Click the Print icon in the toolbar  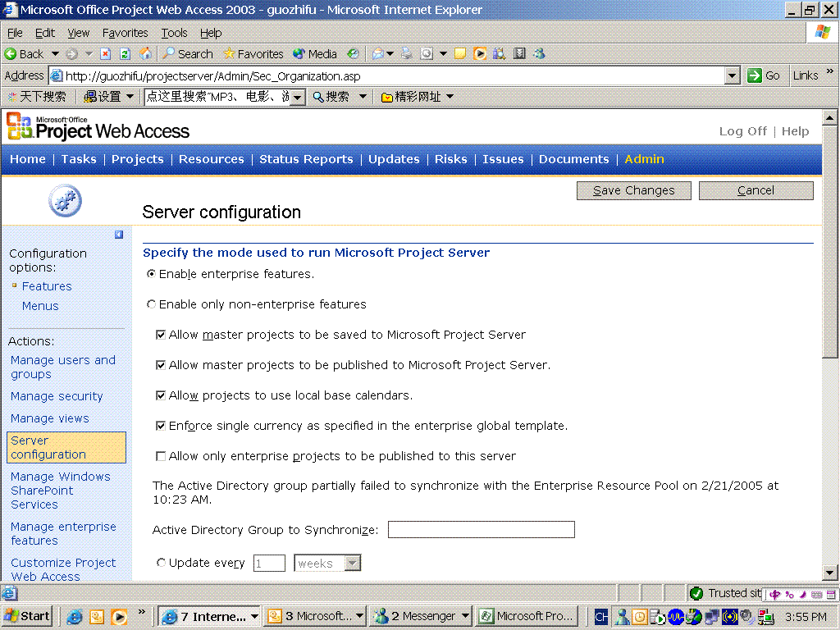(407, 53)
